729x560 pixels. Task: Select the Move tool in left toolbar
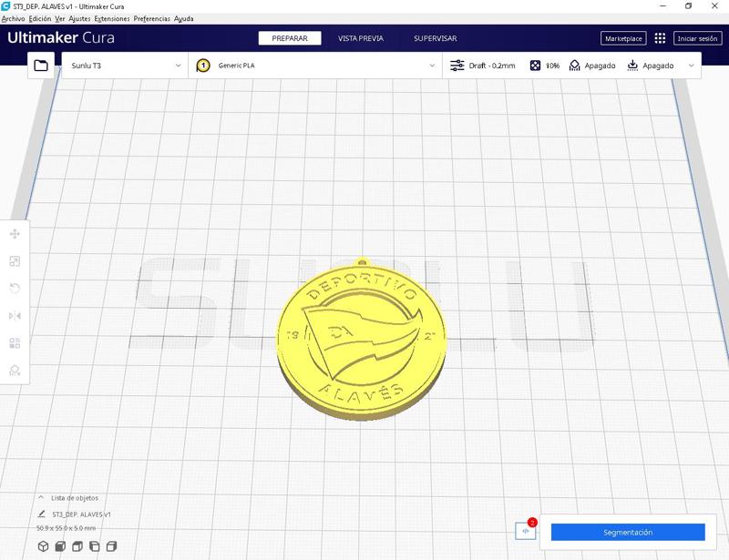coord(15,234)
